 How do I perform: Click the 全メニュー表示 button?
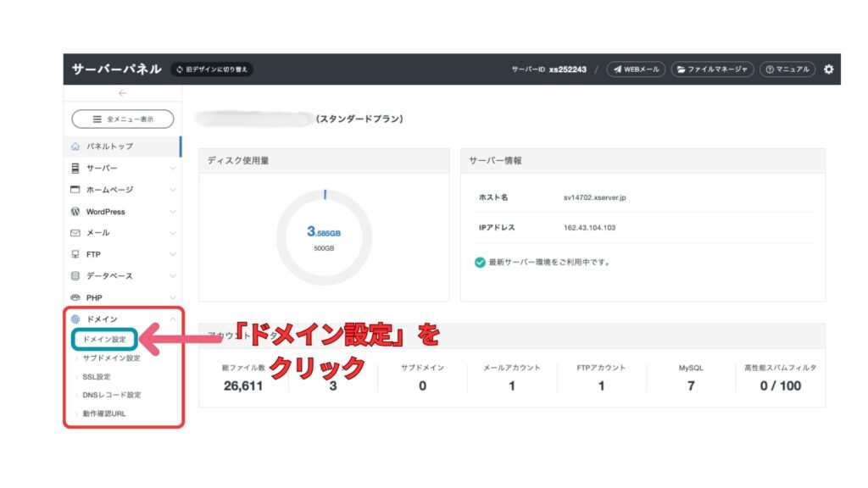point(122,119)
